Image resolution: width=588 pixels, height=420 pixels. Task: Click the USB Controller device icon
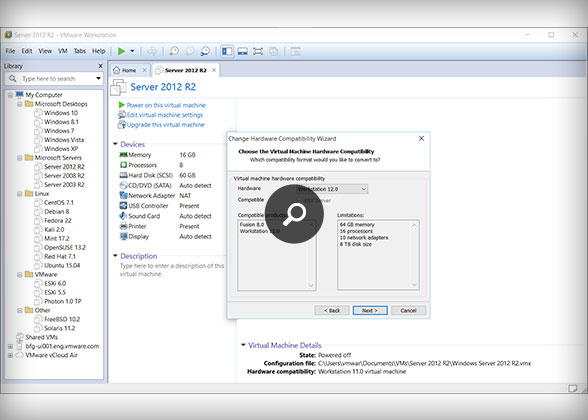pos(123,206)
